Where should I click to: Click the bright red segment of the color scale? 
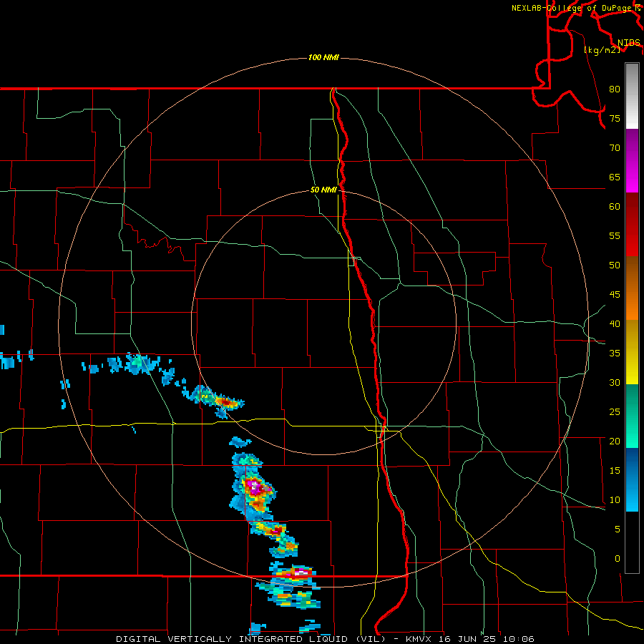632,225
